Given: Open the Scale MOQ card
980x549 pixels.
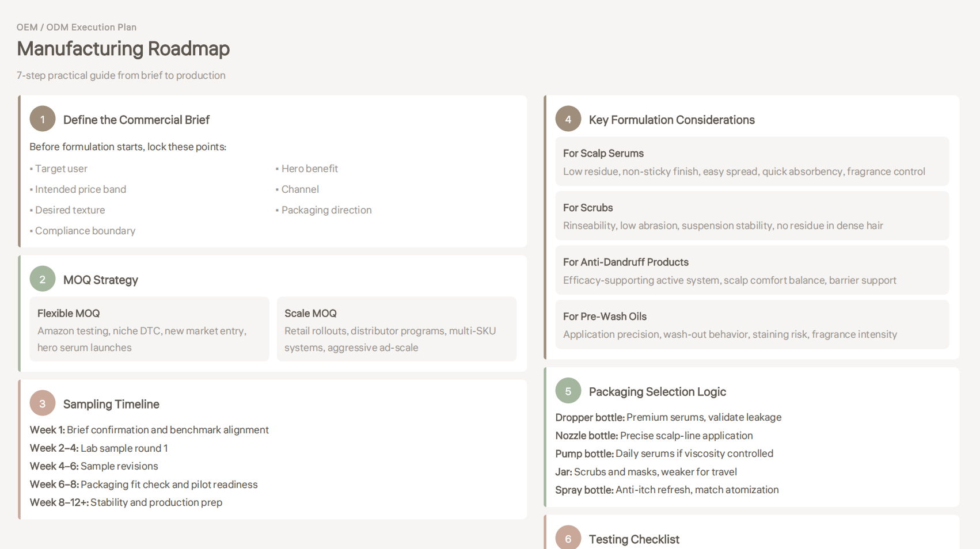Looking at the screenshot, I should [x=397, y=329].
